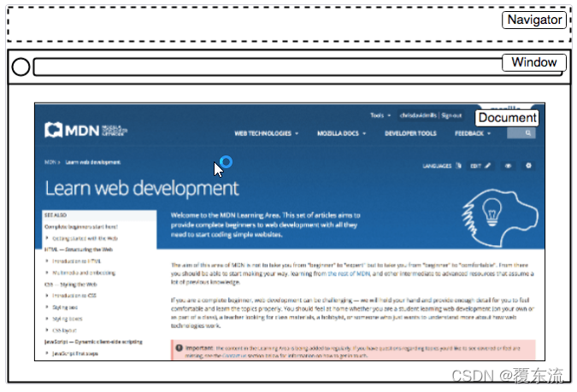Click 'the rest of MDN' link in paragraph
The height and width of the screenshot is (392, 577).
click(349, 273)
